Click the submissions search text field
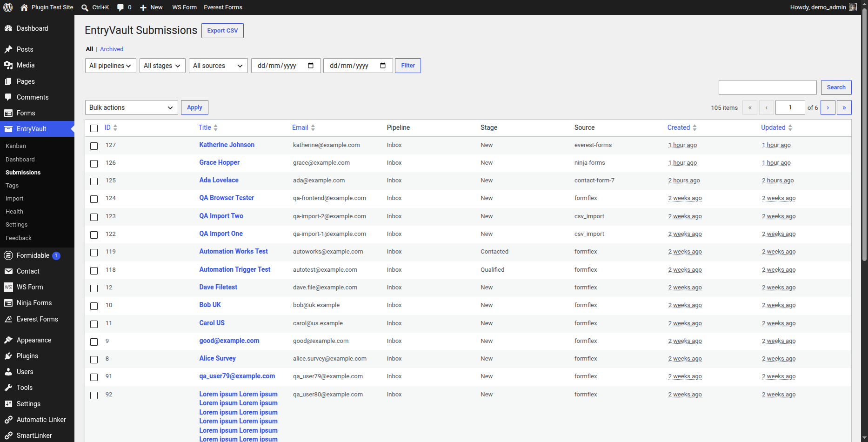This screenshot has height=442, width=868. point(768,87)
